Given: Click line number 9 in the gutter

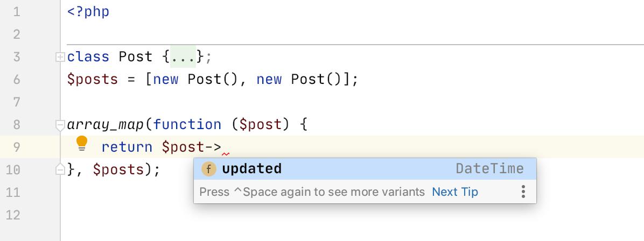Looking at the screenshot, I should [16, 147].
